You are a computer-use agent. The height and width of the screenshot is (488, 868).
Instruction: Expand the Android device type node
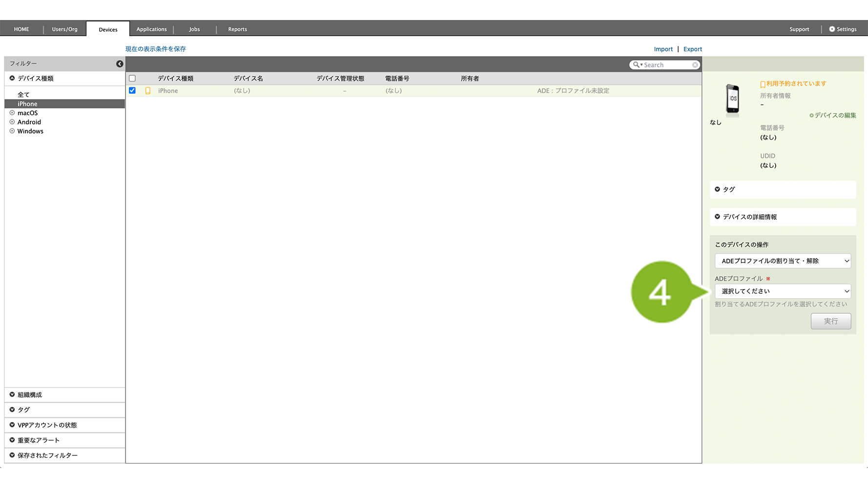12,122
